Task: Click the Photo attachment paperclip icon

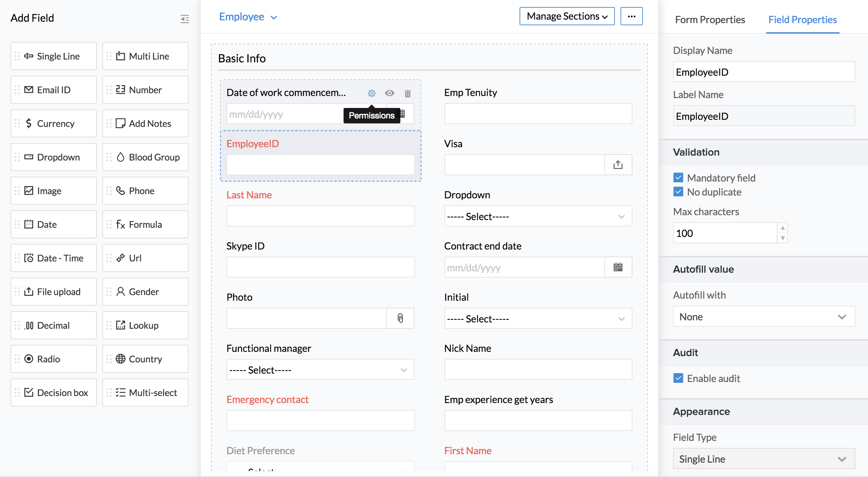Action: point(400,318)
